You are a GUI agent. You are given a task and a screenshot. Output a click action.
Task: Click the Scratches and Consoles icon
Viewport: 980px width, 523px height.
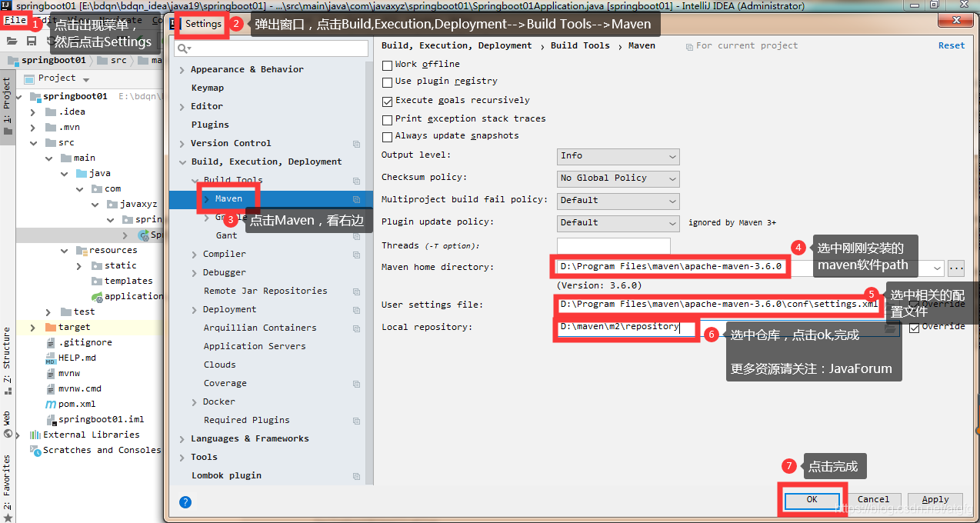(x=35, y=450)
